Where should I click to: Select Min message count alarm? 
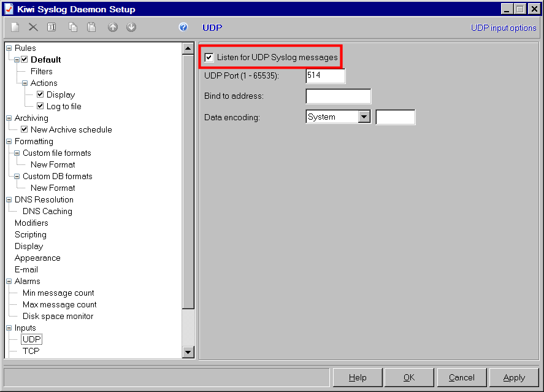(58, 293)
